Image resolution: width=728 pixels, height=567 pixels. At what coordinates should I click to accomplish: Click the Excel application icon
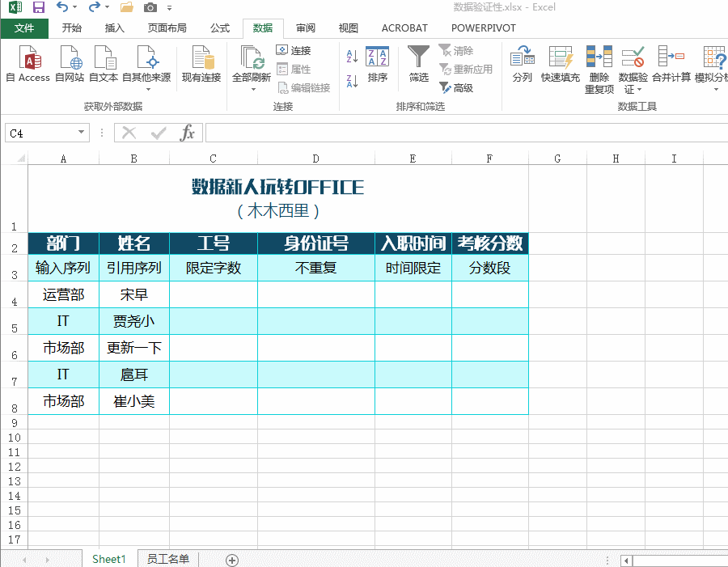[x=15, y=7]
